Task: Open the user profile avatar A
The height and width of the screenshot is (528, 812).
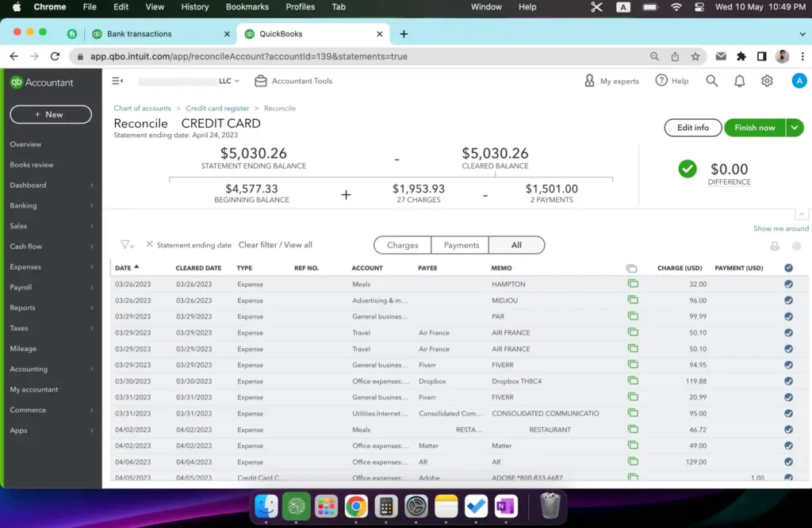Action: tap(799, 81)
